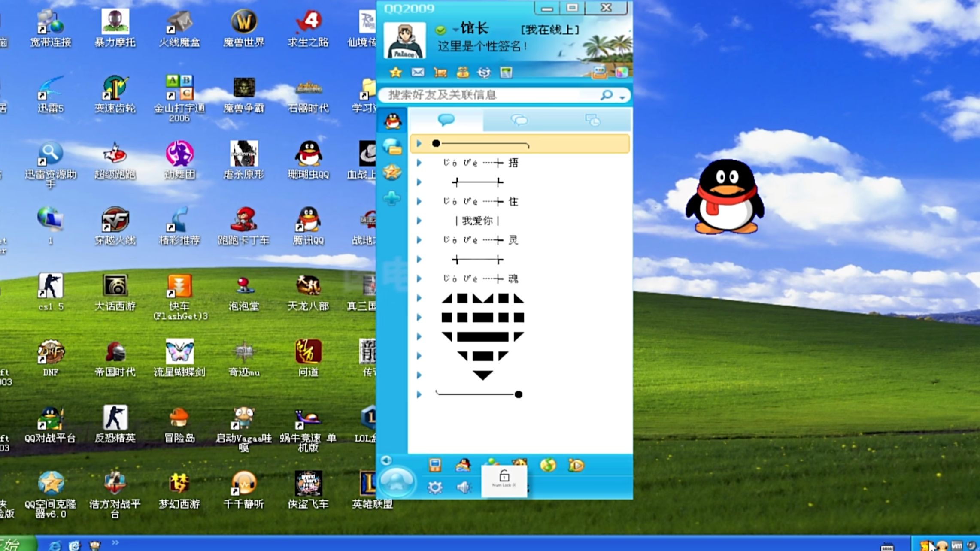Collapse the QQ bottom application panel arrow
The width and height of the screenshot is (980, 551).
click(386, 460)
